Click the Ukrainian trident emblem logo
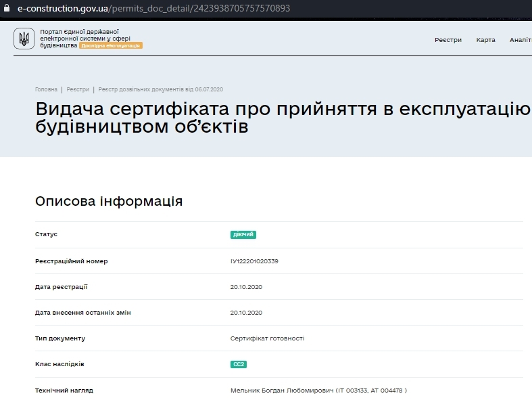532x400 pixels. pyautogui.click(x=24, y=39)
